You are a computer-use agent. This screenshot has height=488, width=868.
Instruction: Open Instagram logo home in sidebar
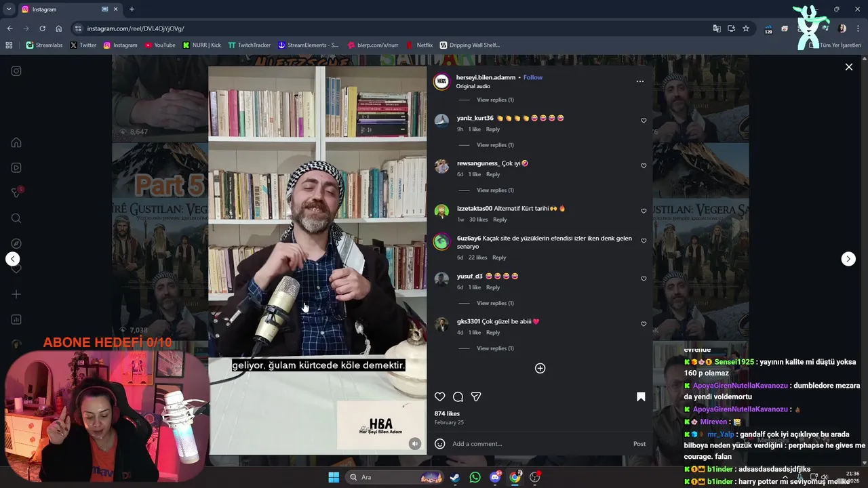pos(16,70)
